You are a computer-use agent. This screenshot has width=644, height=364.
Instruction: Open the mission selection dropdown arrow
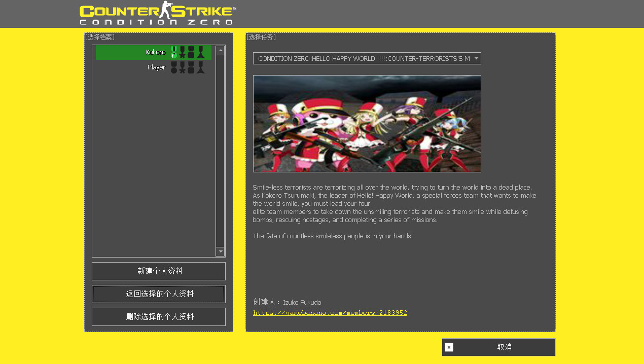[x=476, y=58]
